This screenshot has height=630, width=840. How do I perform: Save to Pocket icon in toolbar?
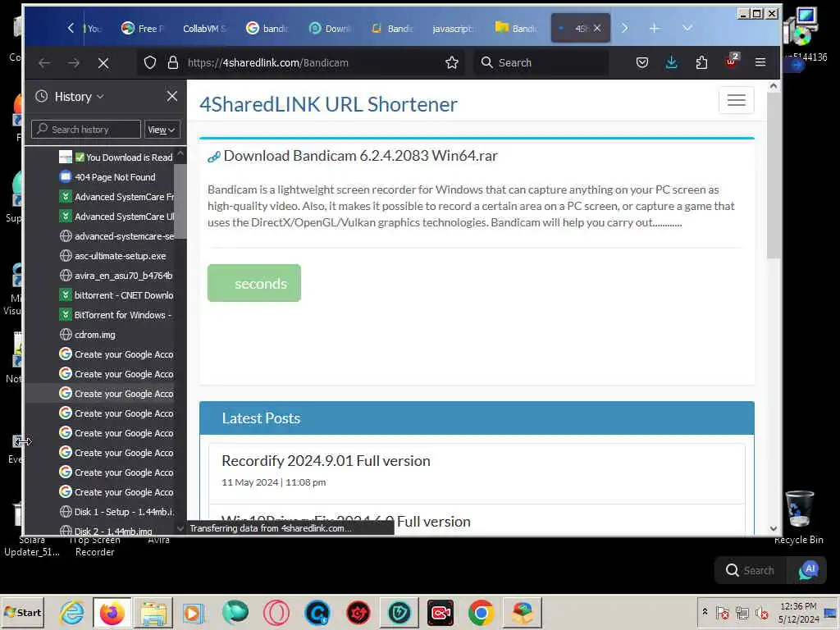641,62
